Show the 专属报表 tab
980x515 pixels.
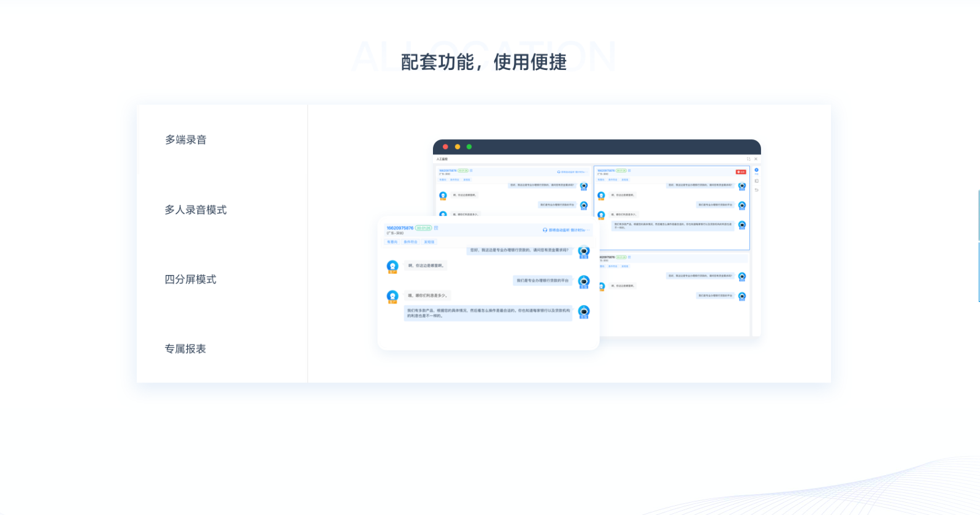[x=185, y=349]
